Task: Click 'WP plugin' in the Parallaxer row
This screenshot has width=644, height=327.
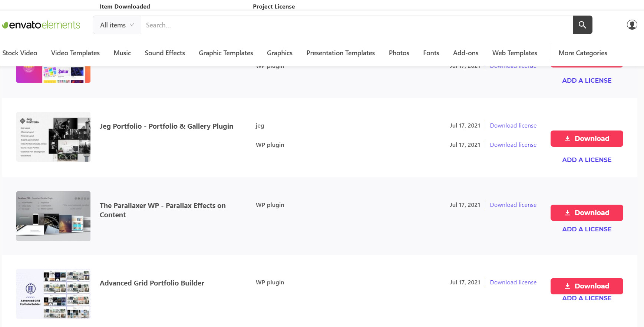Action: (270, 205)
